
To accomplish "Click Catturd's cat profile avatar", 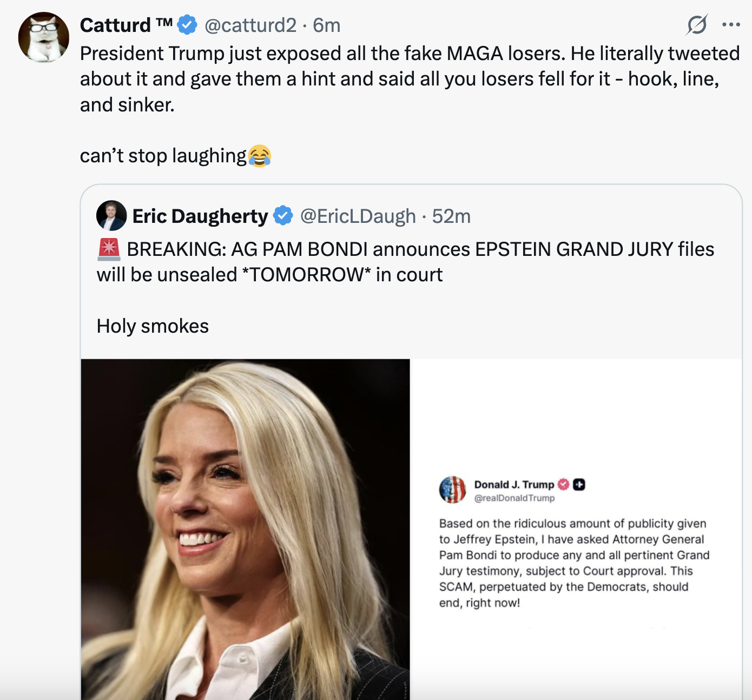I will click(x=44, y=37).
